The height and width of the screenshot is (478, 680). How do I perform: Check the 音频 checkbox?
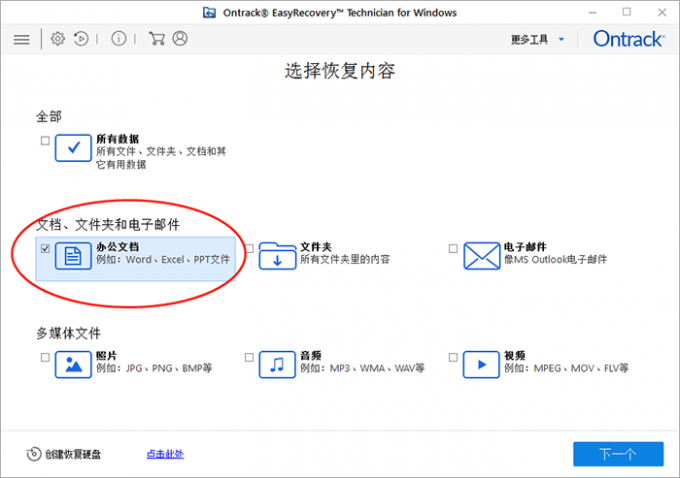[249, 357]
